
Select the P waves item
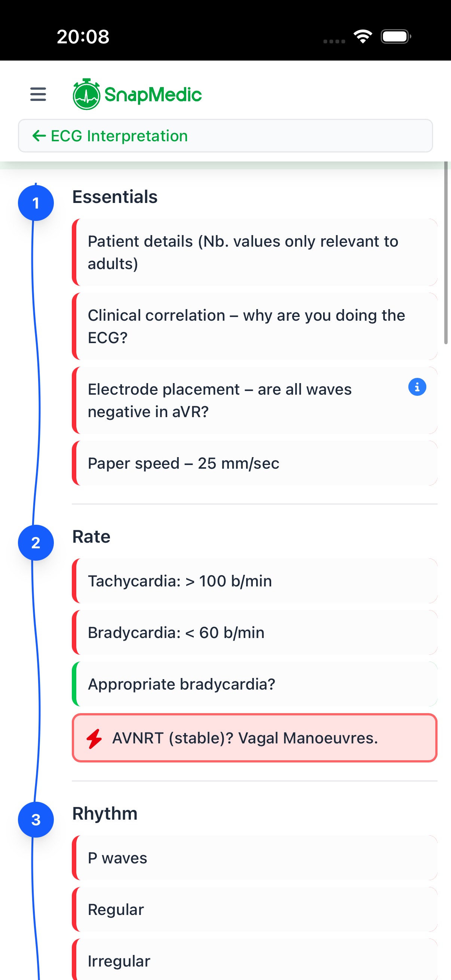pyautogui.click(x=254, y=858)
